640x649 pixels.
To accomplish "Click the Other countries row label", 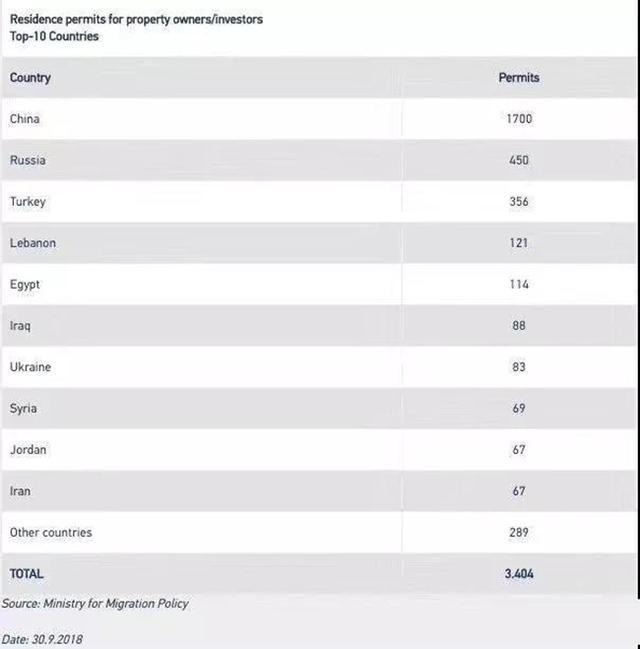I will click(x=51, y=533).
